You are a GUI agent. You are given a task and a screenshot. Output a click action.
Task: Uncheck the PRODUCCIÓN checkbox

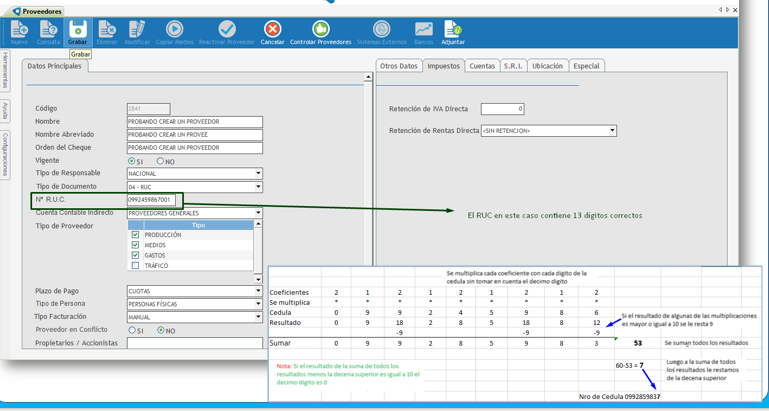tap(136, 235)
